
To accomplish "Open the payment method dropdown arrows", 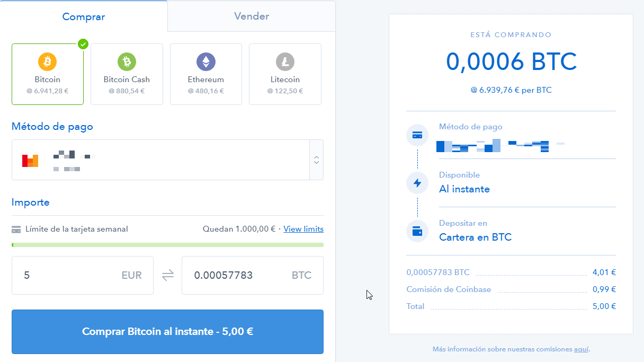I will pos(316,160).
